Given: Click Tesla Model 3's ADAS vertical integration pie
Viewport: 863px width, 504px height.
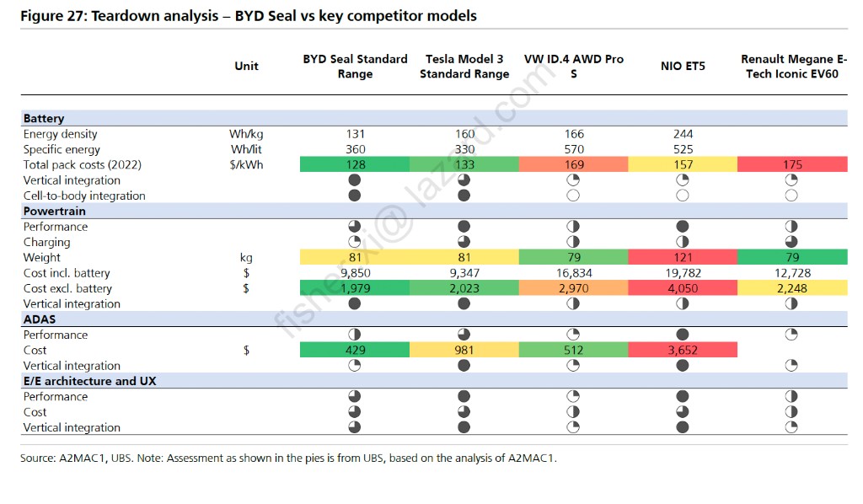Looking at the screenshot, I should (x=464, y=366).
